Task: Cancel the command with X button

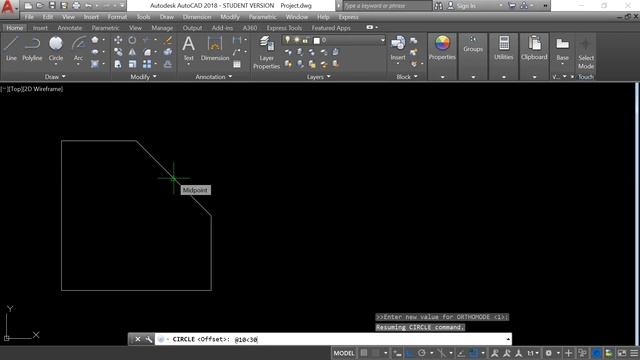Action: 138,339
